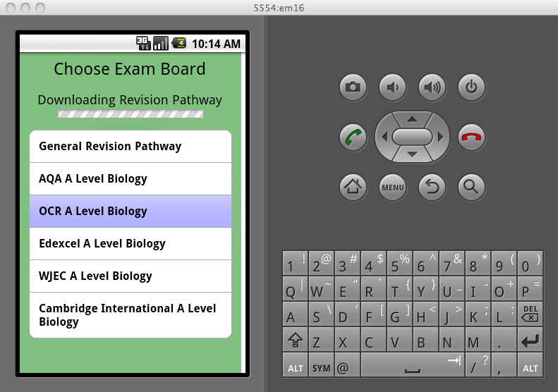Click the emulator window title 5554:em16
The height and width of the screenshot is (392, 558).
click(279, 8)
